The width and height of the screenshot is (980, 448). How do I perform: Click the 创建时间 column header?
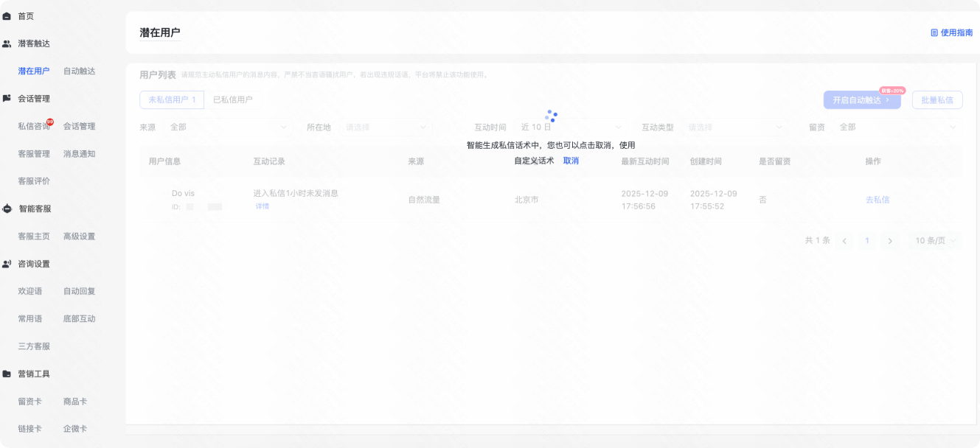(706, 161)
